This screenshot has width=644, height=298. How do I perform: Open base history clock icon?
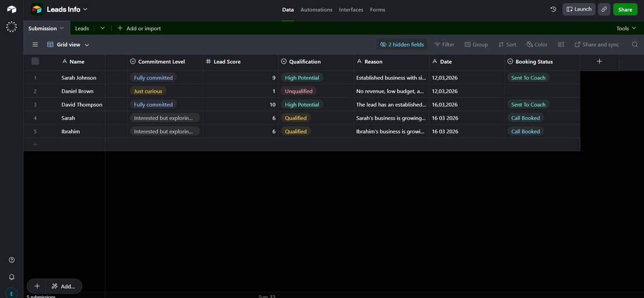pyautogui.click(x=553, y=9)
